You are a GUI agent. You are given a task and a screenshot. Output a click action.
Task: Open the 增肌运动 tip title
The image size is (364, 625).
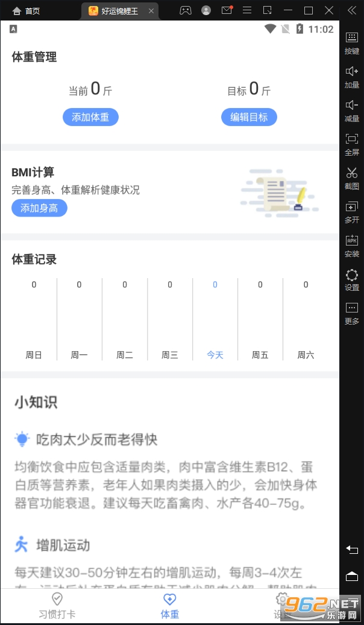click(63, 545)
